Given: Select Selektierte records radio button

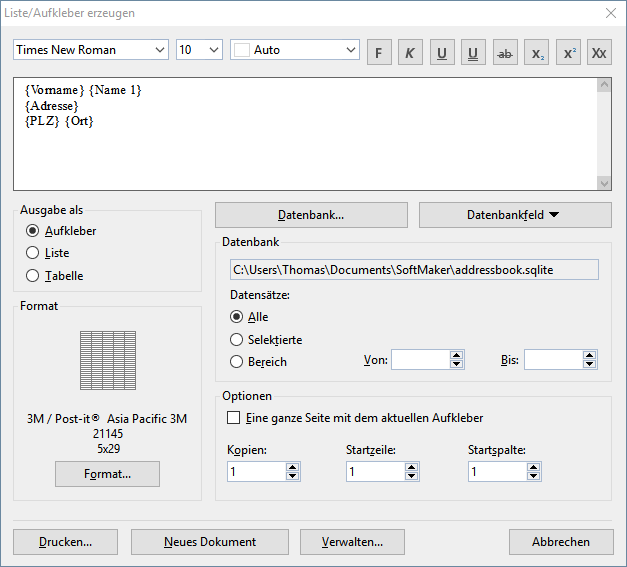Looking at the screenshot, I should tap(266, 339).
